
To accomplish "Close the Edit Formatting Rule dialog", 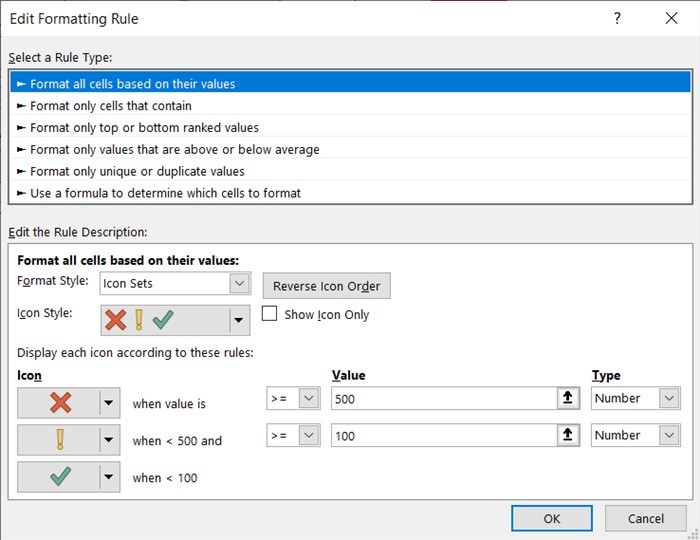I will pyautogui.click(x=671, y=19).
